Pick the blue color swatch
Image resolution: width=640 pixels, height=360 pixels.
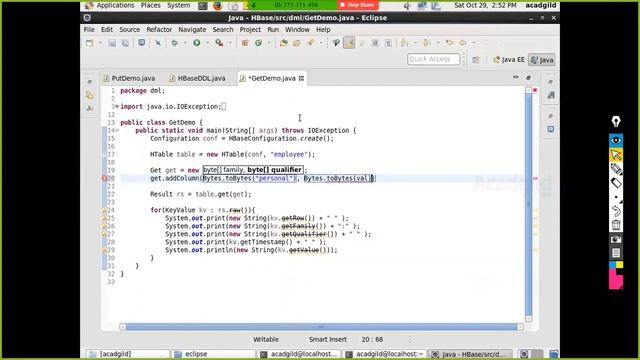coord(612,265)
